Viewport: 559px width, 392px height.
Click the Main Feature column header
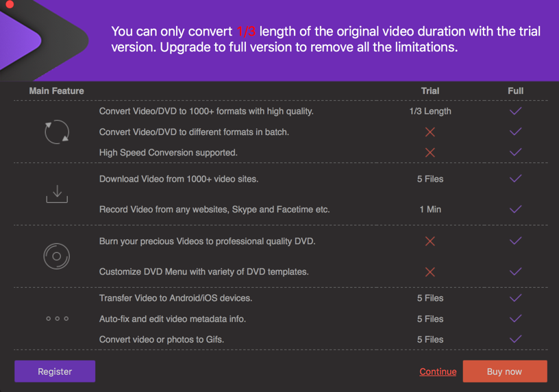coord(57,90)
